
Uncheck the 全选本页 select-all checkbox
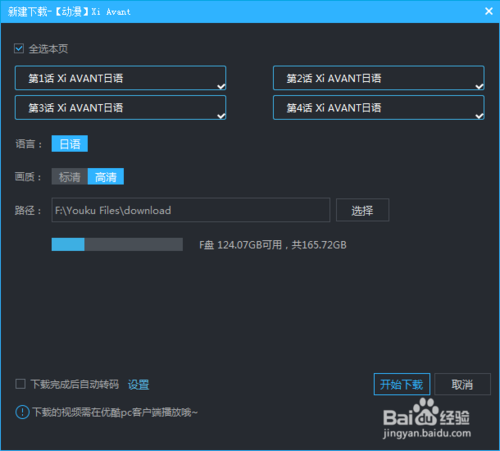[x=19, y=49]
